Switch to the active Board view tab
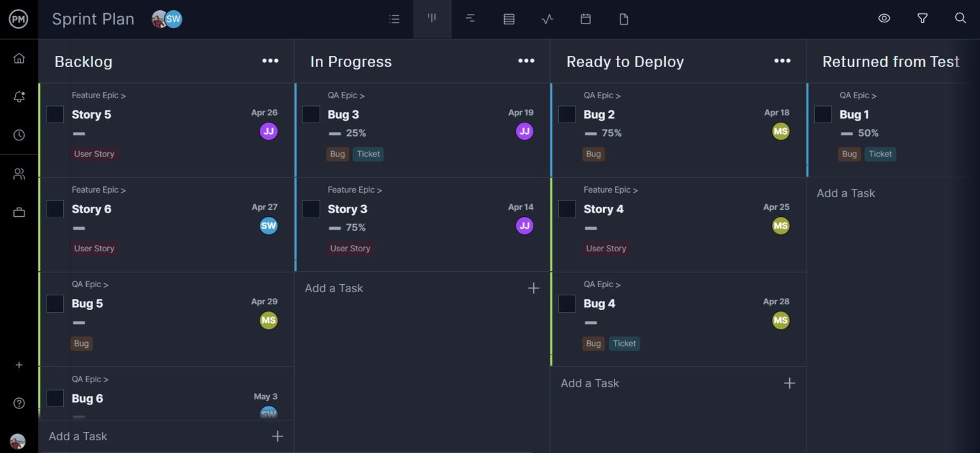This screenshot has width=980, height=453. pyautogui.click(x=432, y=19)
